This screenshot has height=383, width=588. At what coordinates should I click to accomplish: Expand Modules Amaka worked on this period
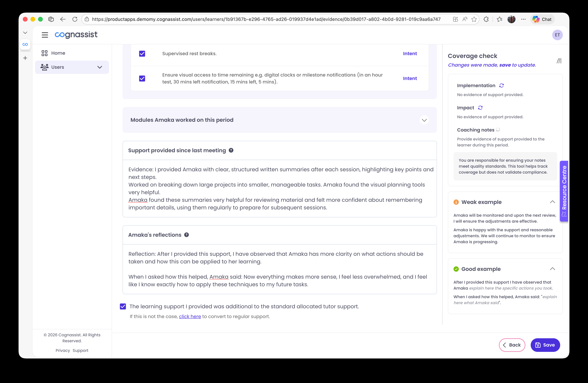[x=424, y=120]
